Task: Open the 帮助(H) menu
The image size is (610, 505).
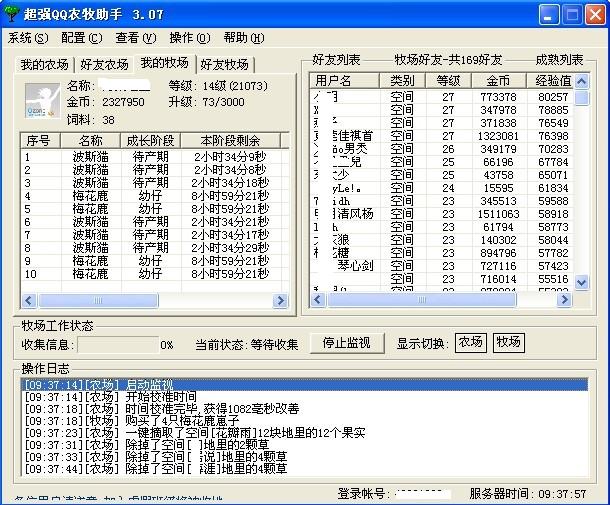Action: tap(244, 38)
